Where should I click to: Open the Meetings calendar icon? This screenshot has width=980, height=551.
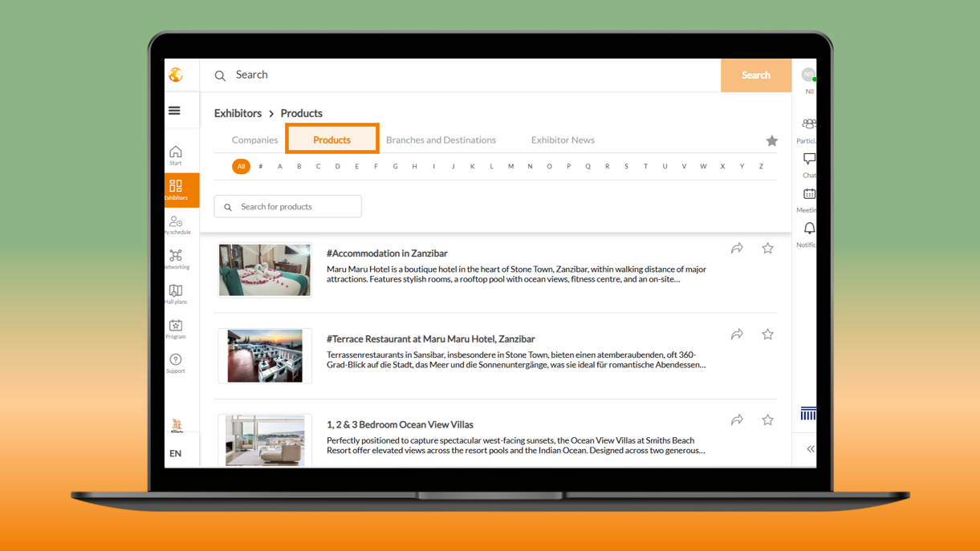809,194
